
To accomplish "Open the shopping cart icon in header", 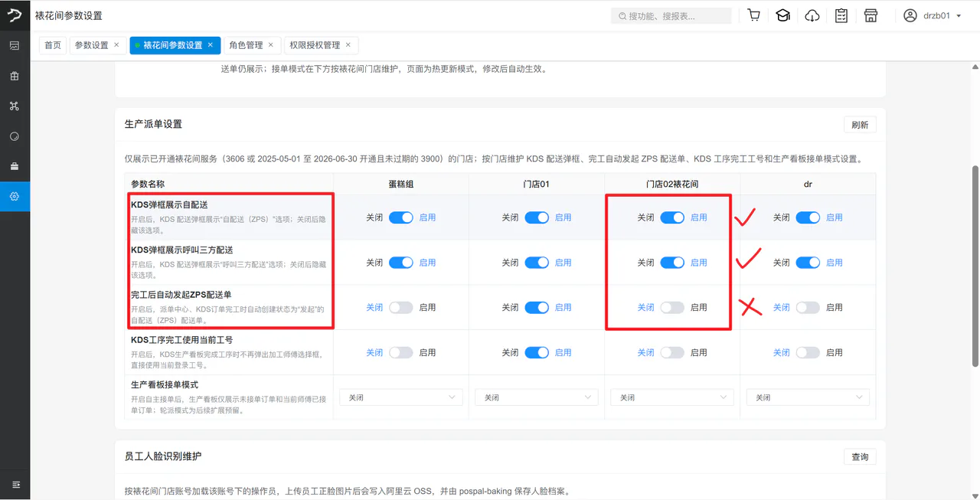I will point(754,16).
